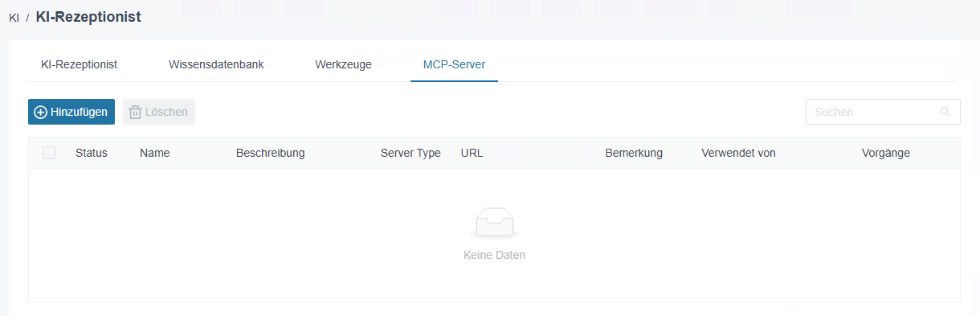This screenshot has width=980, height=316.
Task: Click the Beschreibung column header
Action: point(271,153)
